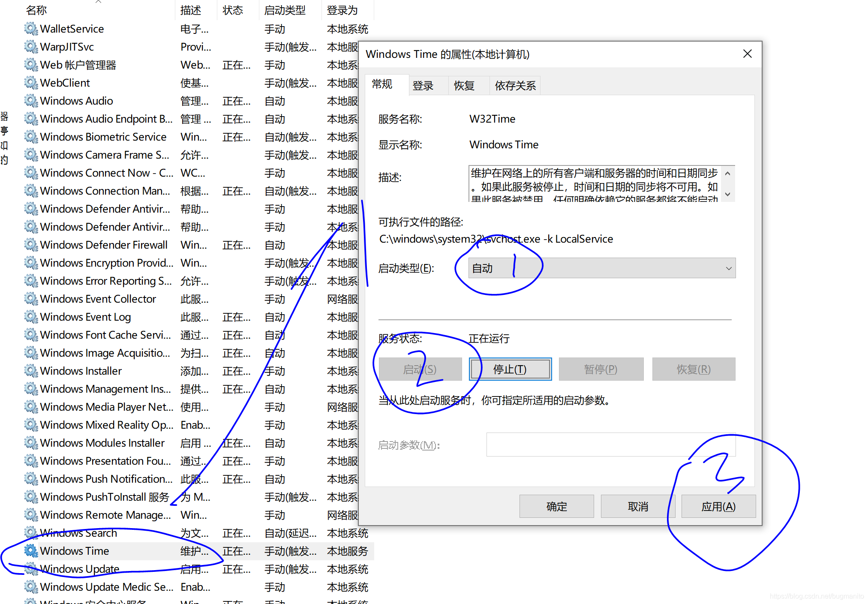Click the gear icon beside WebClient
This screenshot has height=604, width=868.
(30, 83)
